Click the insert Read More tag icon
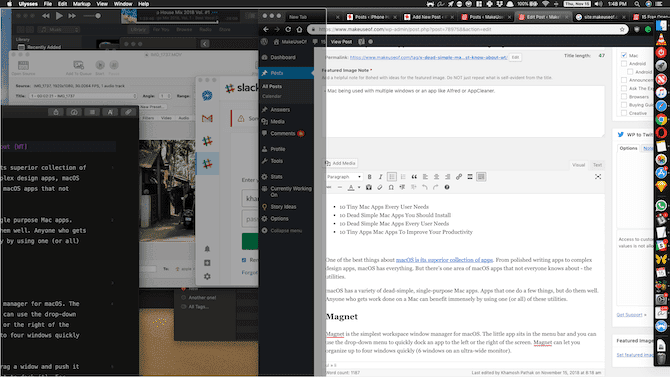Screen dimensions: 670x377 [x=470, y=177]
